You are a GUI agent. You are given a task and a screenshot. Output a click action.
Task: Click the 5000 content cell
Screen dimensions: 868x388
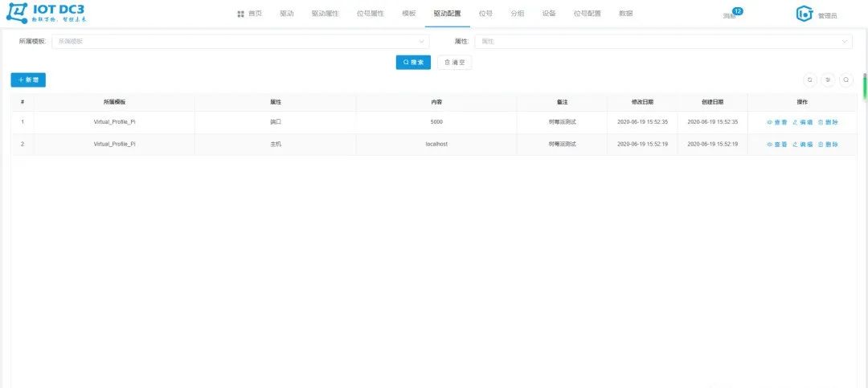(436, 122)
